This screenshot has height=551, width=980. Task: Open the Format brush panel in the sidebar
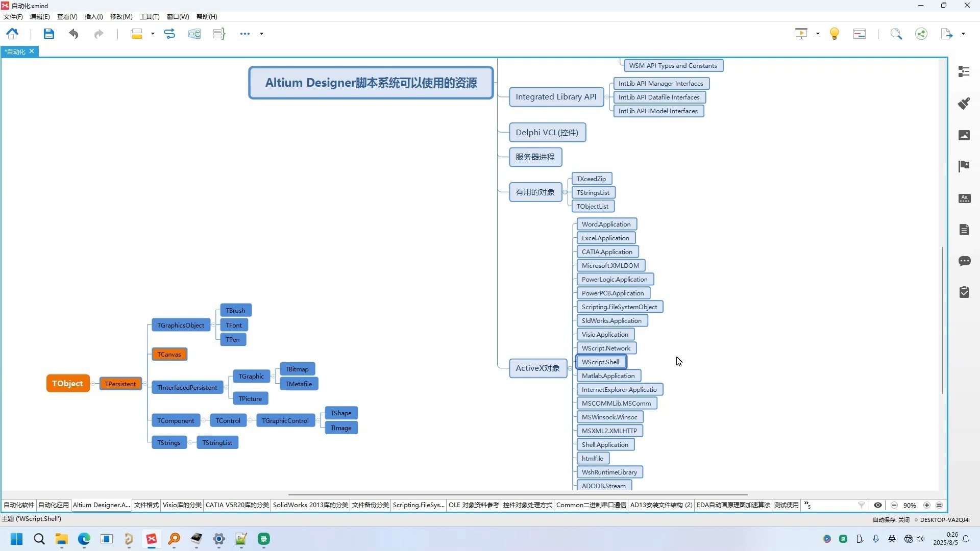[964, 104]
